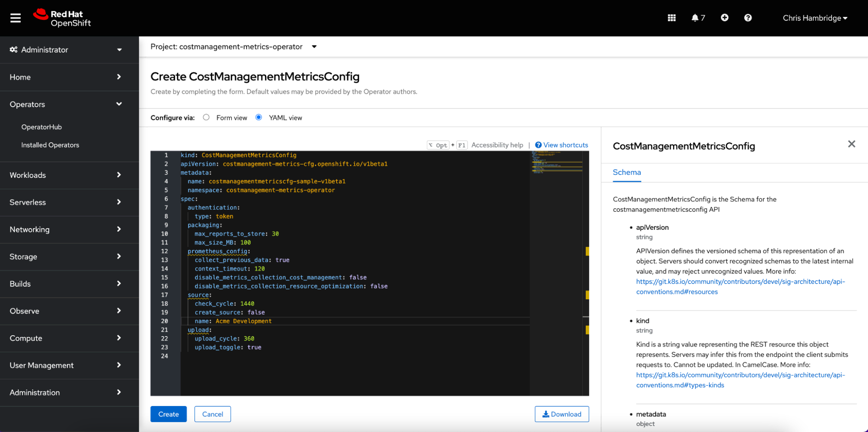Click the kind property in schema

click(x=642, y=321)
